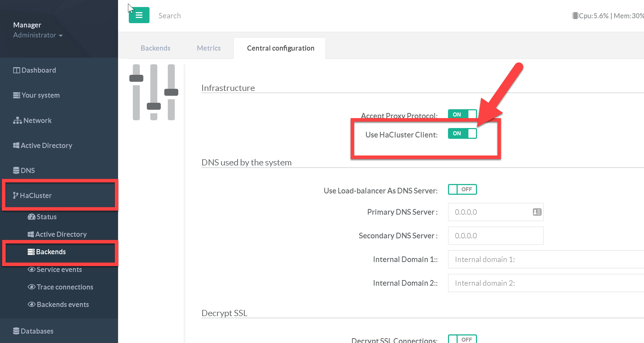Enable Use Load-balancer As DNS Server
This screenshot has height=343, width=644.
coord(462,189)
